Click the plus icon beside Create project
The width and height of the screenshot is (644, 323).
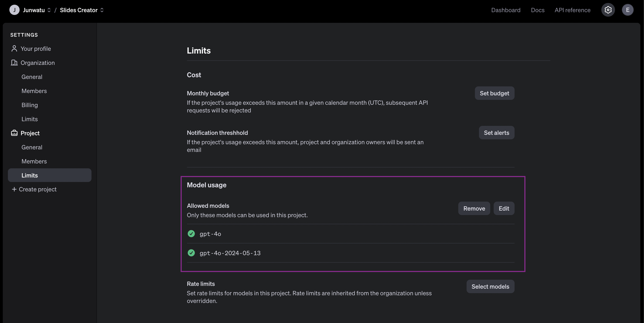(x=14, y=189)
